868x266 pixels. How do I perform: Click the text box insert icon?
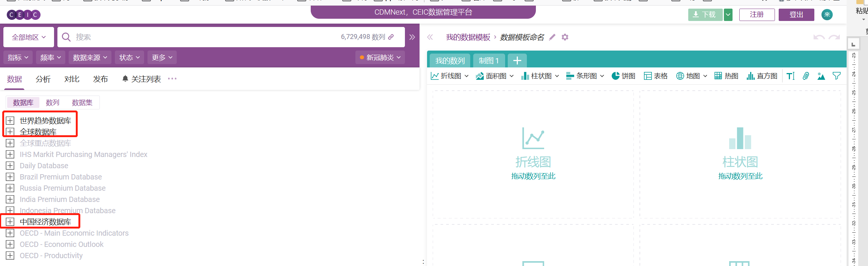click(x=791, y=76)
